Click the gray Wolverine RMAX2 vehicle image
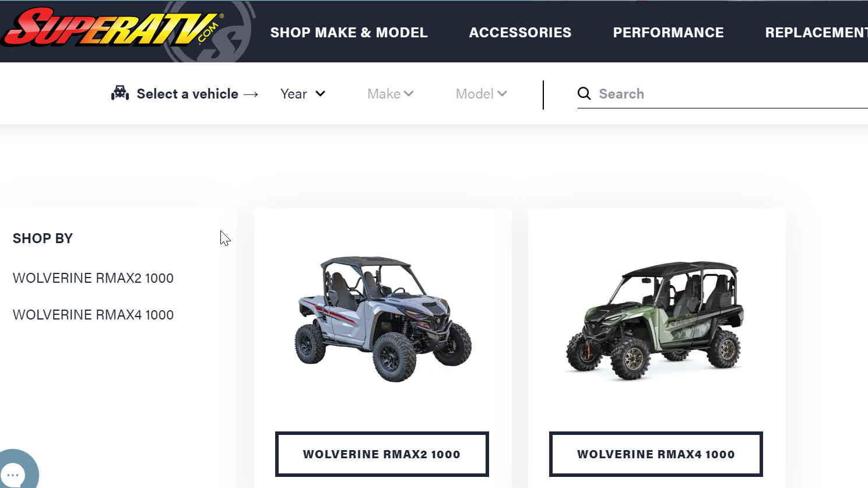Viewport: 868px width, 488px height. point(382,318)
